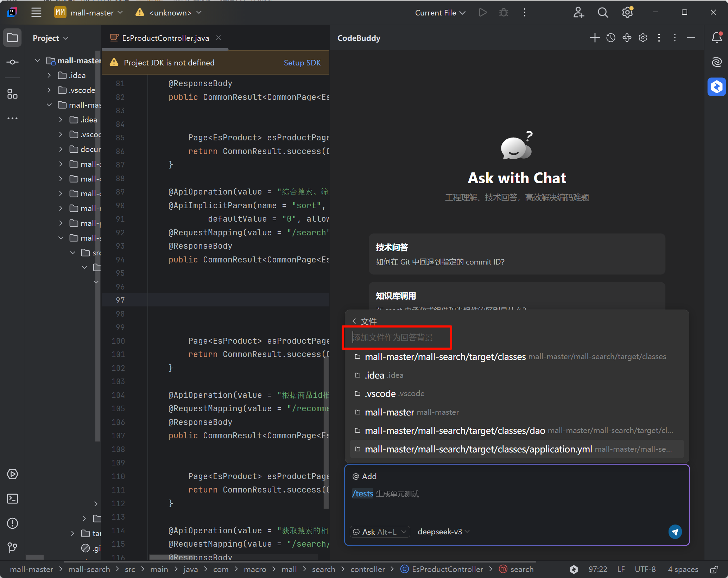Open the Terminal tool window

click(x=13, y=498)
